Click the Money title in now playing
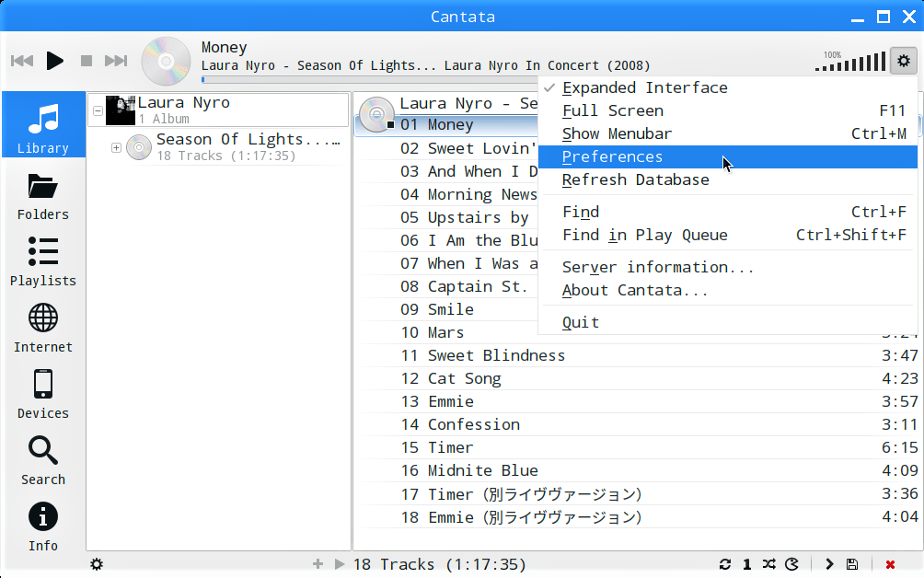Viewport: 924px width, 578px height. [x=224, y=47]
